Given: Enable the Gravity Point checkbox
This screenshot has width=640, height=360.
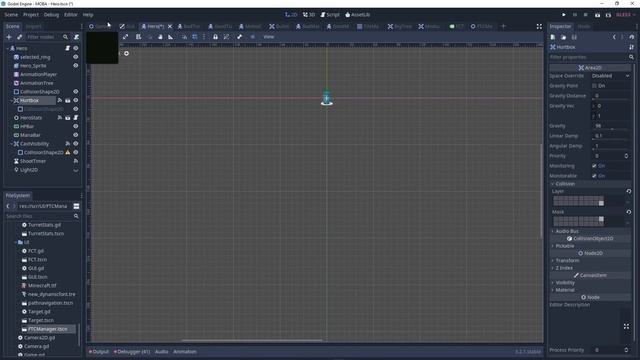Looking at the screenshot, I should click(x=594, y=86).
